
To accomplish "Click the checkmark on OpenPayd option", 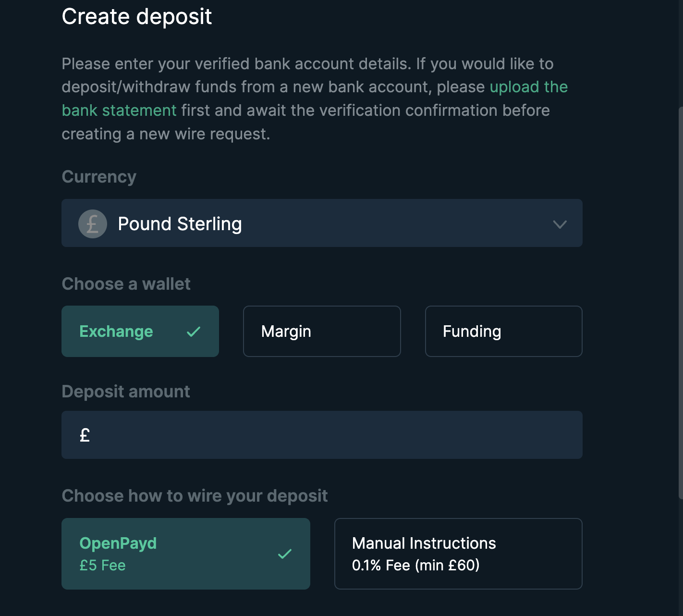I will click(285, 554).
